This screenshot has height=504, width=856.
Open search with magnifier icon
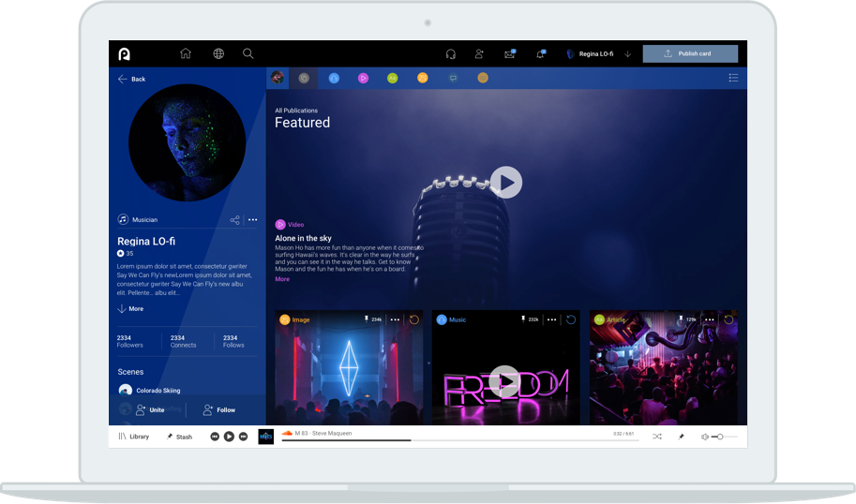(248, 53)
